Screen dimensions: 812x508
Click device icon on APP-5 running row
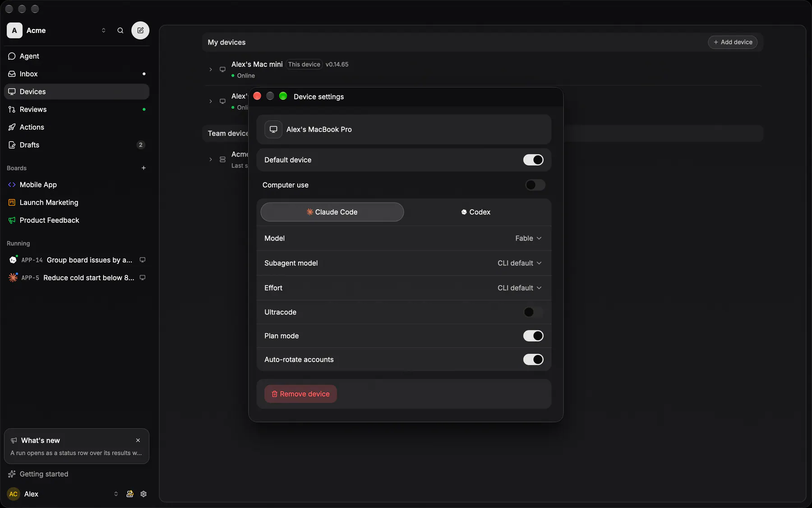pyautogui.click(x=143, y=278)
